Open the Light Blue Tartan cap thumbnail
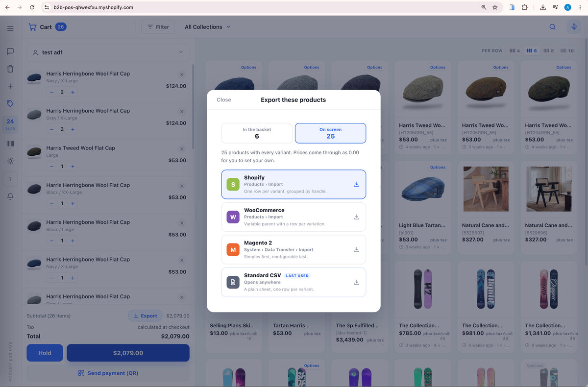 click(x=422, y=189)
